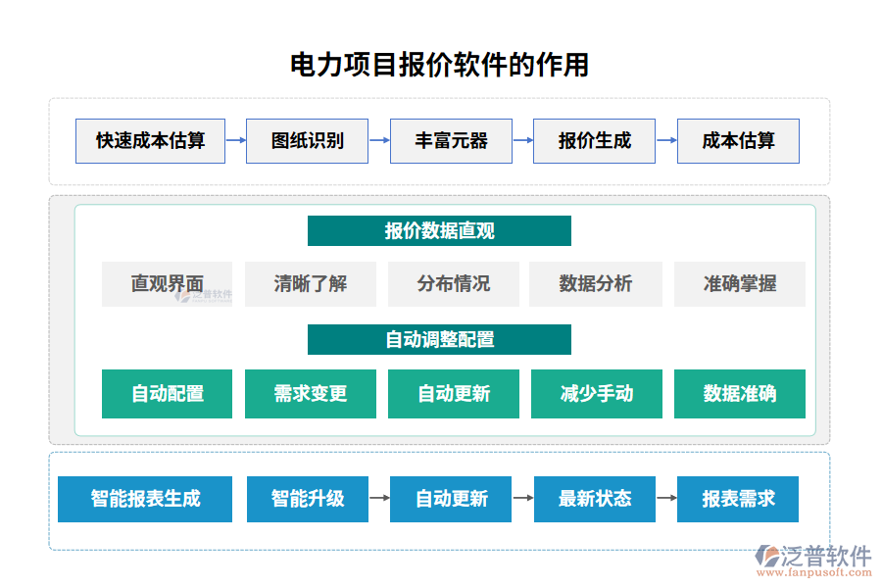
Task: Click the 丰富元器 box
Action: [451, 141]
